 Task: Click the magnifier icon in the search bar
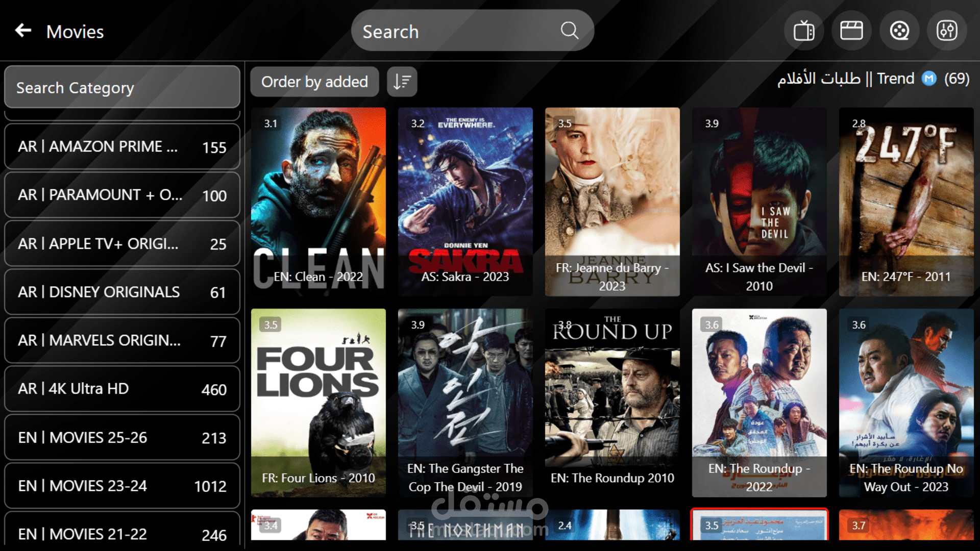coord(569,31)
